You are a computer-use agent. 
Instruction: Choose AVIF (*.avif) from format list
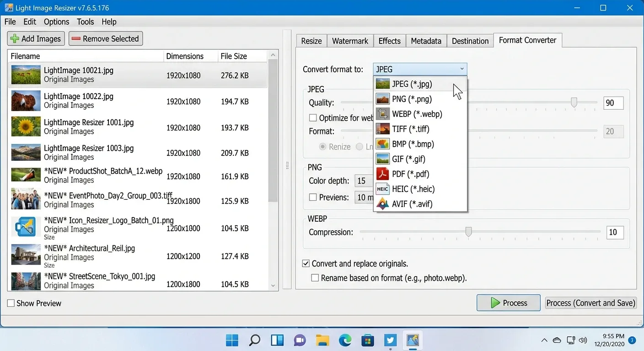tap(420, 204)
